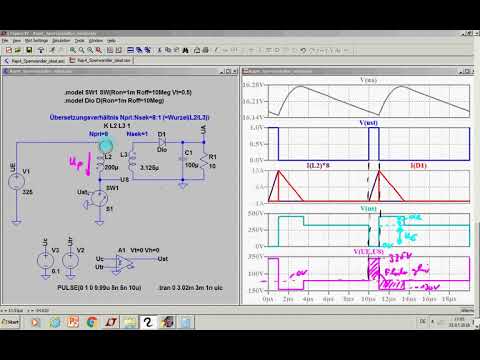Select inductor L2 in the schematic
Screen dimensions: 480x360
tap(100, 163)
